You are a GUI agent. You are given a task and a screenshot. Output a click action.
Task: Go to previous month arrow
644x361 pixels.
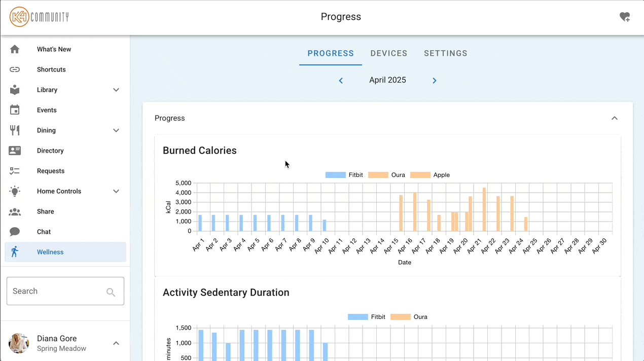[341, 81]
